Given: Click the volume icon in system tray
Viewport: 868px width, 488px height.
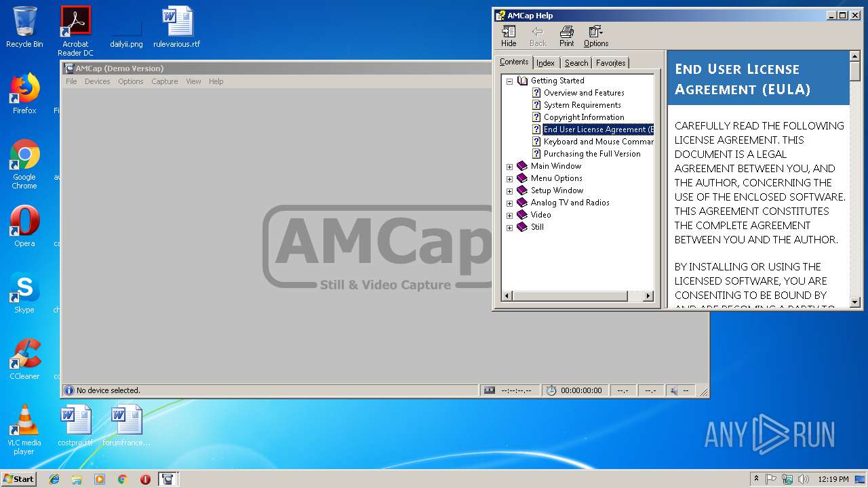Looking at the screenshot, I should pos(804,479).
